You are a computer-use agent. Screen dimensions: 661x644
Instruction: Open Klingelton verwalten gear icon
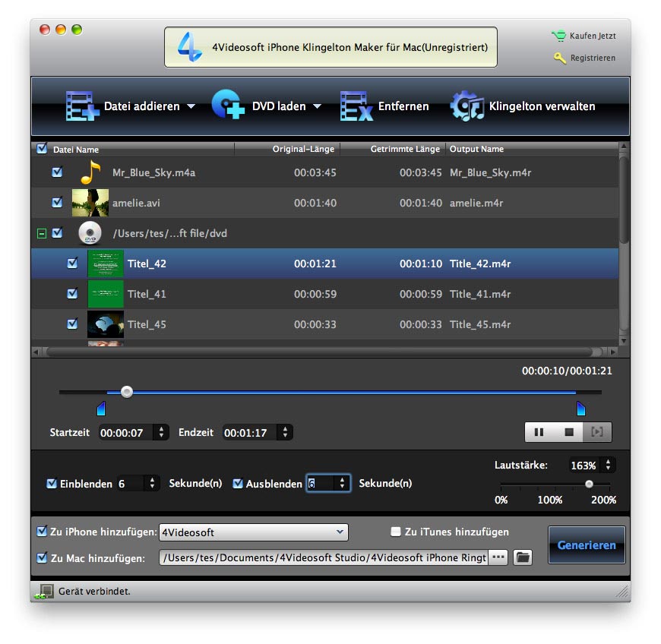pyautogui.click(x=466, y=106)
